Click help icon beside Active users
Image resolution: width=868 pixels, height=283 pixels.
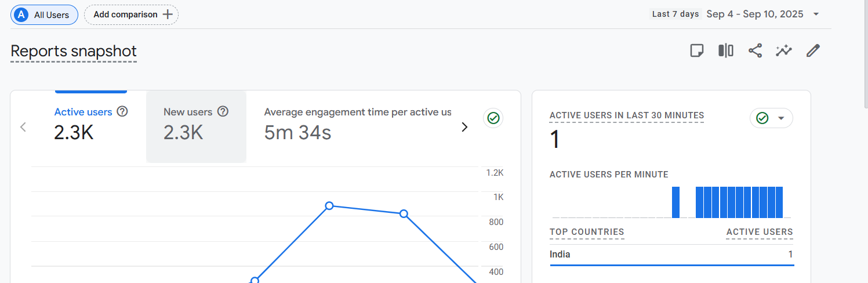[x=122, y=111]
